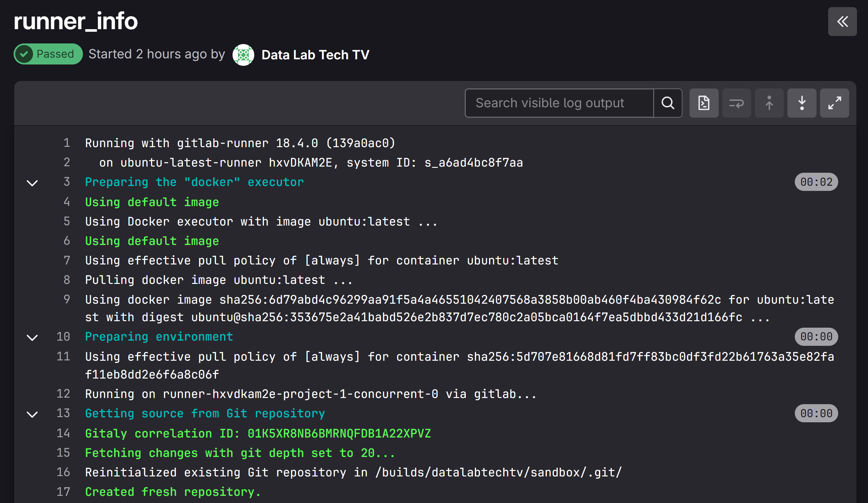This screenshot has width=868, height=503.
Task: Click the Passed checkmark icon
Action: [24, 54]
